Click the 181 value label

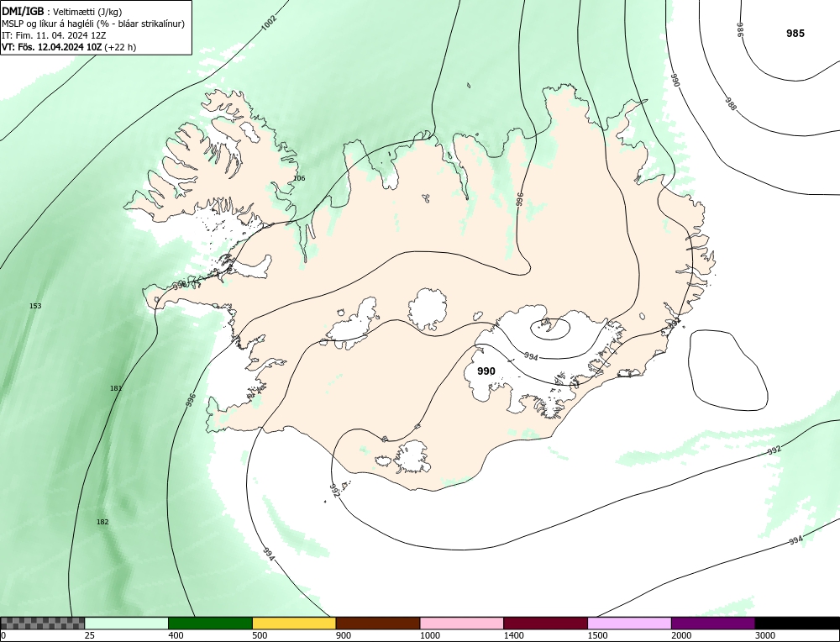click(116, 388)
